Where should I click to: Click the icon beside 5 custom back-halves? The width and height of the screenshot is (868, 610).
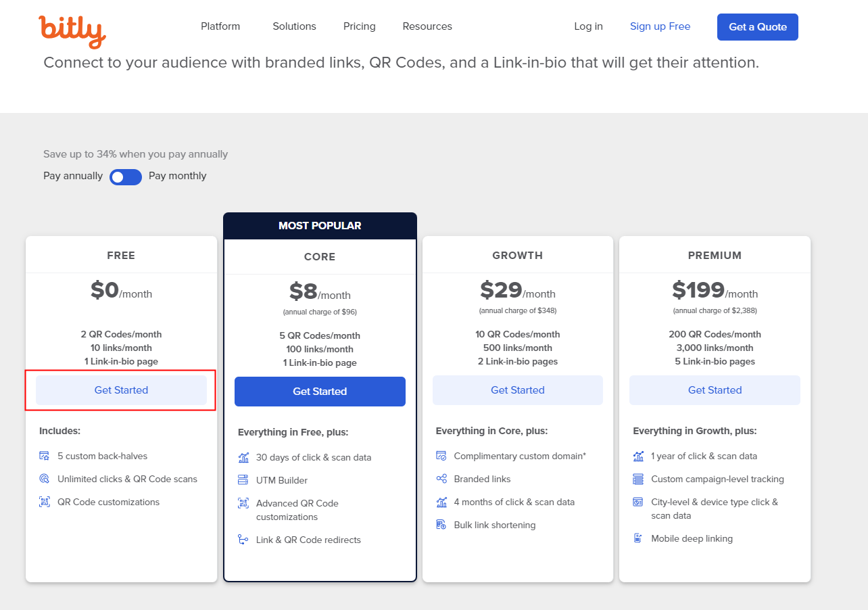click(x=45, y=456)
